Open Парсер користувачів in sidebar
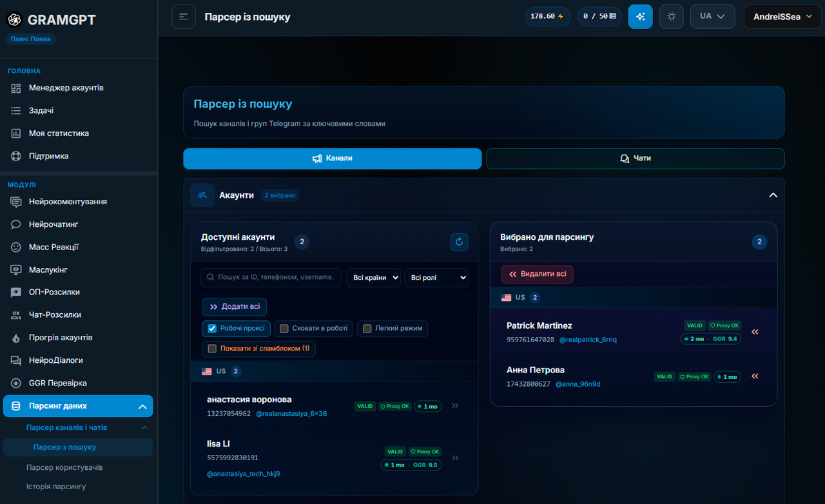 point(64,467)
